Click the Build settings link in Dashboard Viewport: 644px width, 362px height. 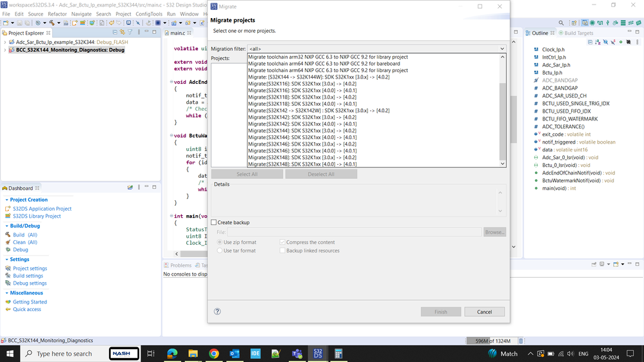pyautogui.click(x=28, y=276)
